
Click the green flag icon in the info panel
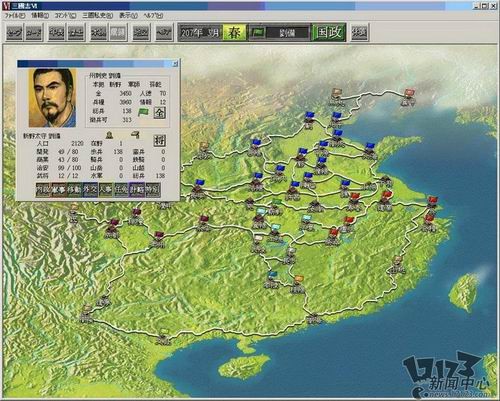pyautogui.click(x=143, y=112)
